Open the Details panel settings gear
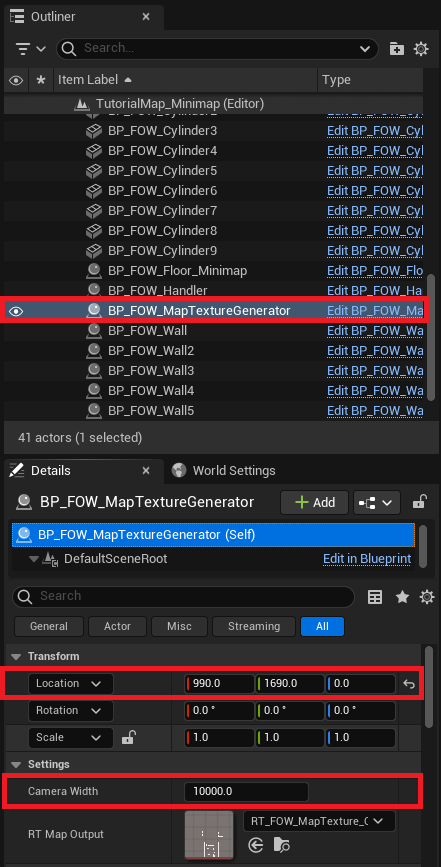The width and height of the screenshot is (441, 867). [427, 597]
